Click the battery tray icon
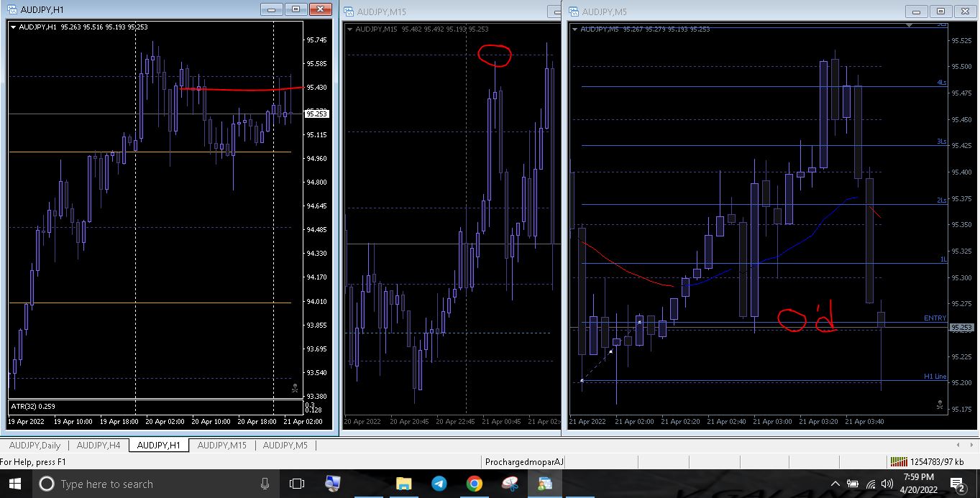Image resolution: width=980 pixels, height=498 pixels. click(x=853, y=484)
